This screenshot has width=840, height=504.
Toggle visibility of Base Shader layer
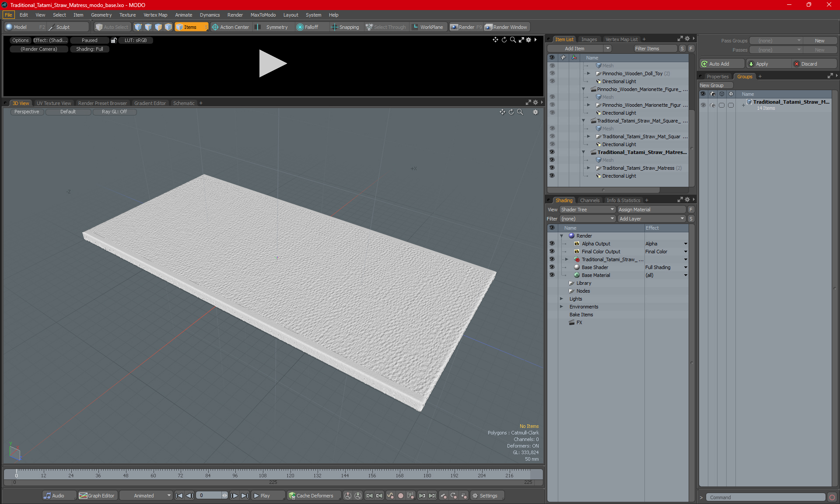(x=552, y=267)
